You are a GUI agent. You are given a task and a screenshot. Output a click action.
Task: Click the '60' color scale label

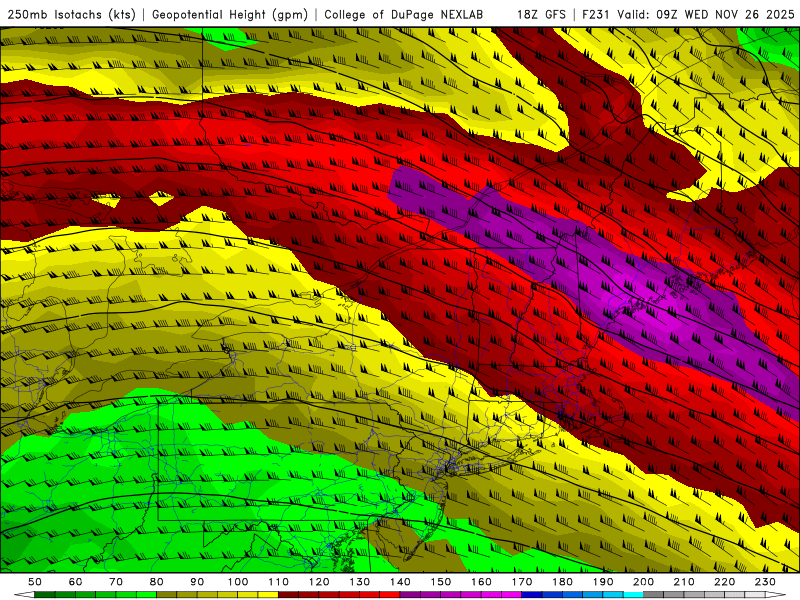tap(75, 582)
